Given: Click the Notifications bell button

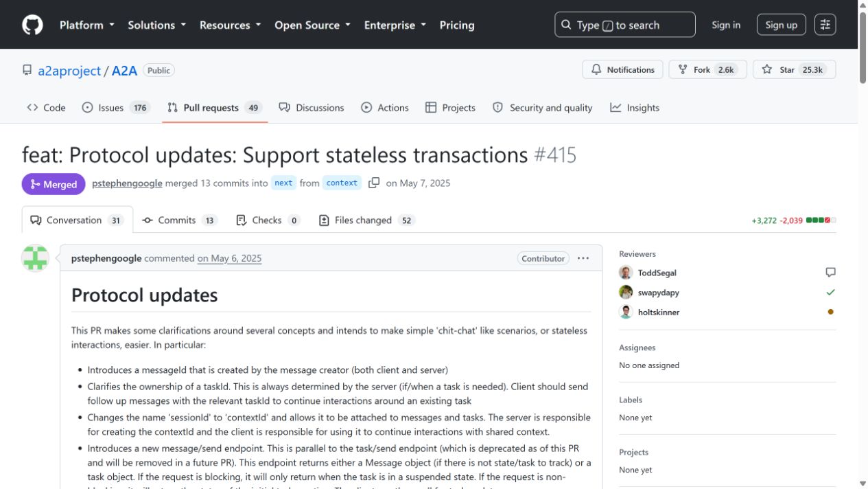Looking at the screenshot, I should tap(623, 69).
